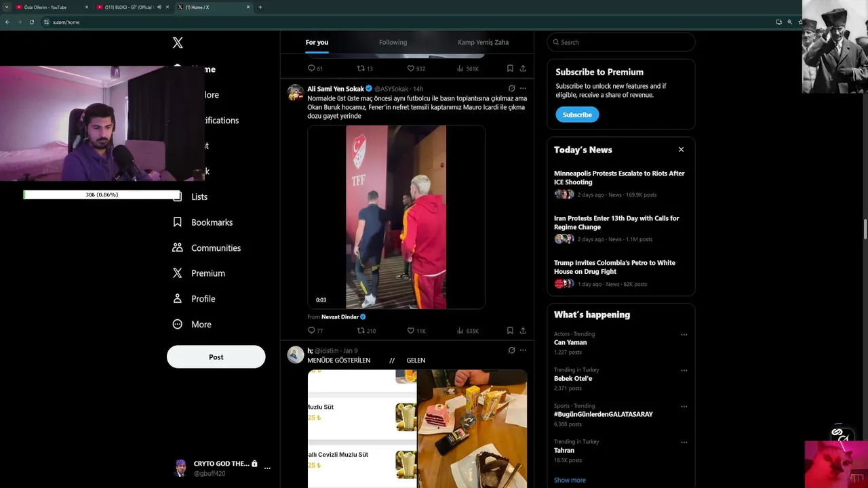This screenshot has height=488, width=868.
Task: Open the cake photo in @icistim post
Action: 472,428
